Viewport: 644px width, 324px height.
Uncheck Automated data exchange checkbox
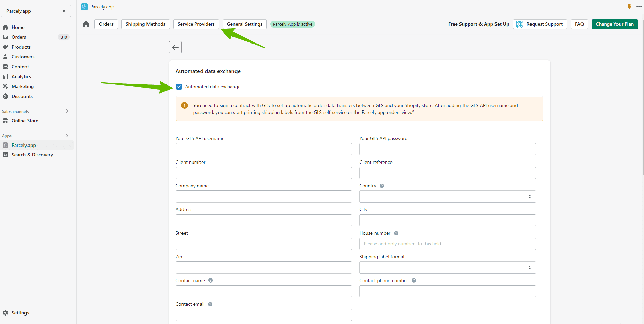coord(179,87)
